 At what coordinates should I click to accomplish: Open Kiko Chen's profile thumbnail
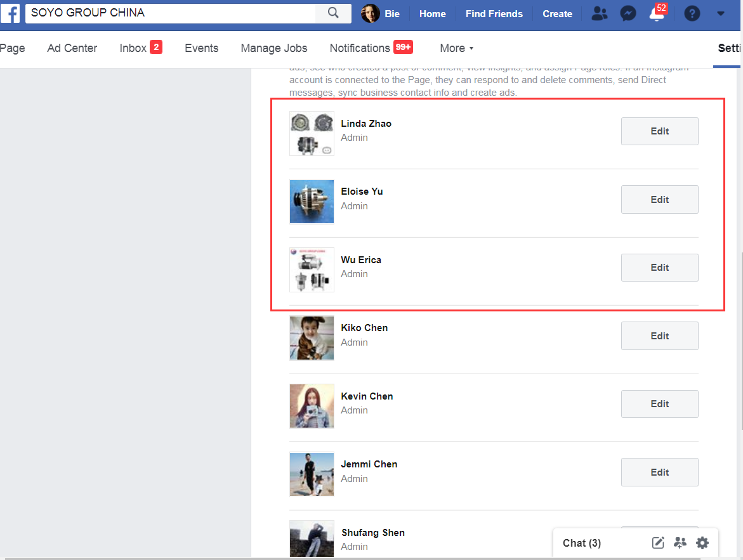pos(312,338)
